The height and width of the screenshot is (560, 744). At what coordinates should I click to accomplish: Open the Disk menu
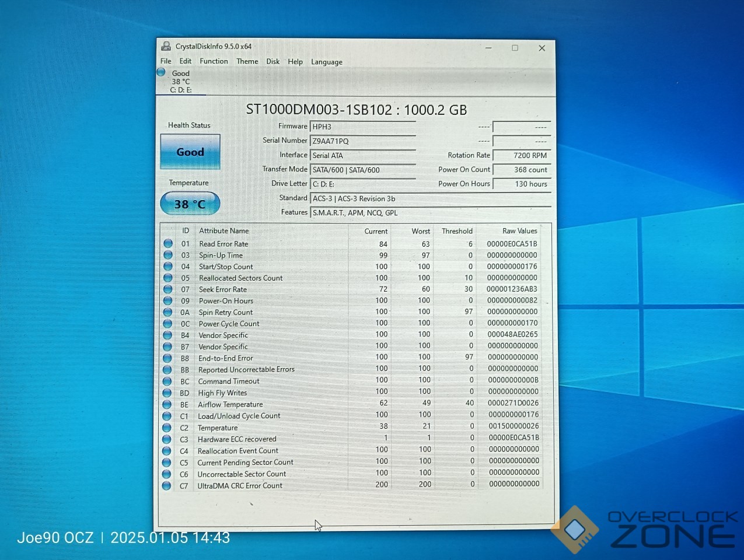click(273, 62)
